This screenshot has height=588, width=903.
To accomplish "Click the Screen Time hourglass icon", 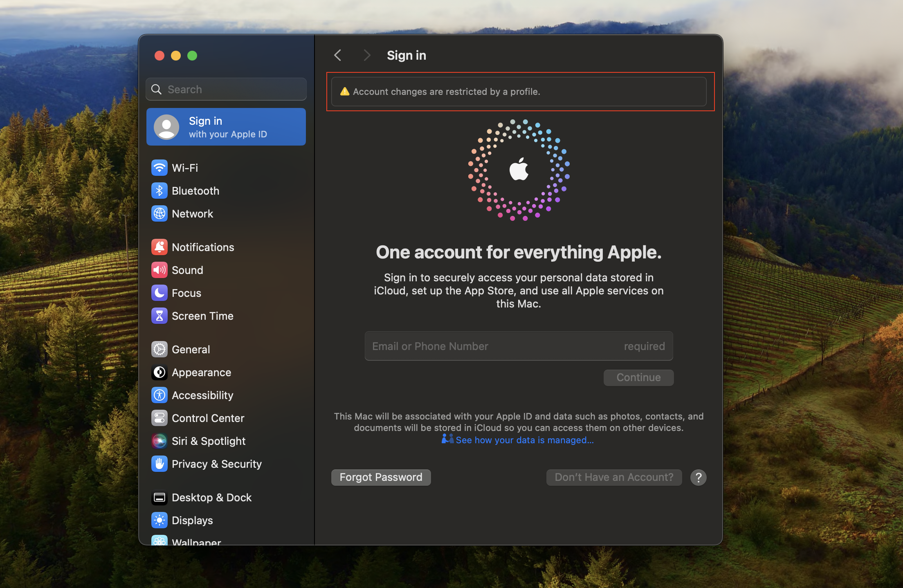I will coord(159,316).
